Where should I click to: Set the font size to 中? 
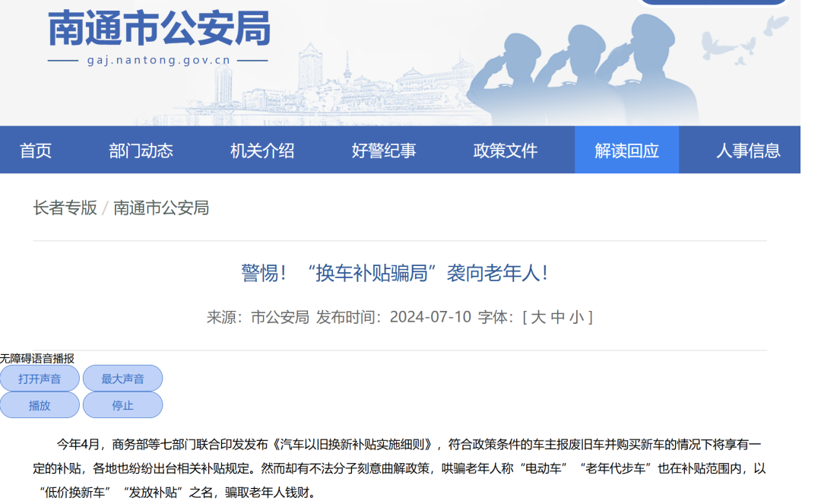(x=558, y=317)
